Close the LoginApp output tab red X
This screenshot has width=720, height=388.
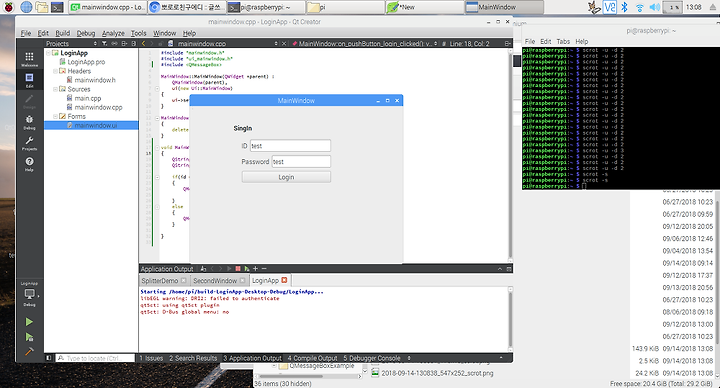tap(284, 280)
